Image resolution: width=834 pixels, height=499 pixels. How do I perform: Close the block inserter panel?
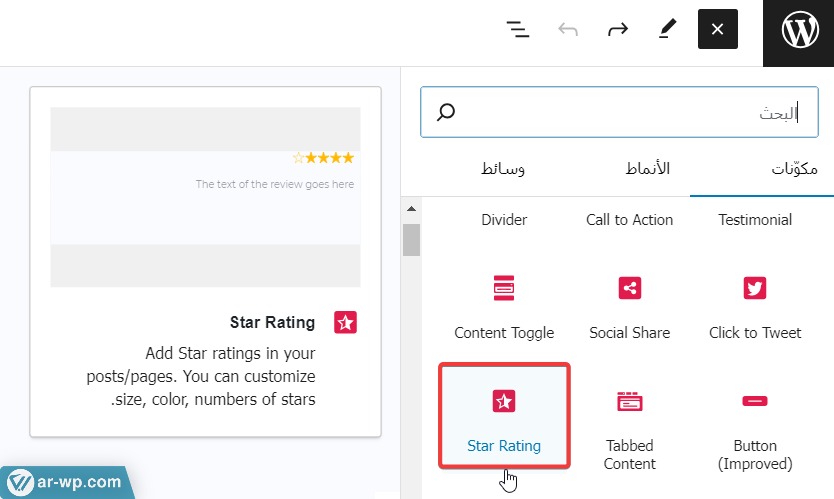click(717, 30)
